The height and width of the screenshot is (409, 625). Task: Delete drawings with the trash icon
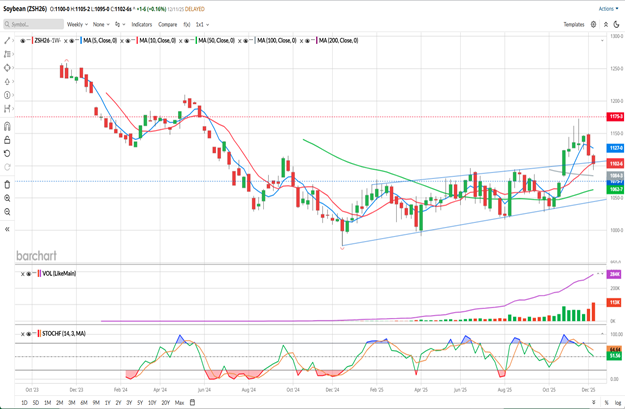7,185
